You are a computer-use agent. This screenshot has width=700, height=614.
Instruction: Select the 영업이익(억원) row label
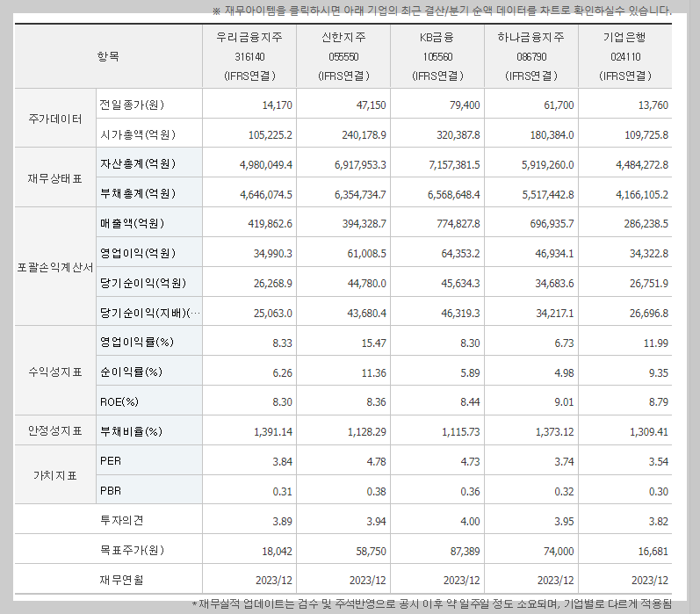pyautogui.click(x=138, y=253)
